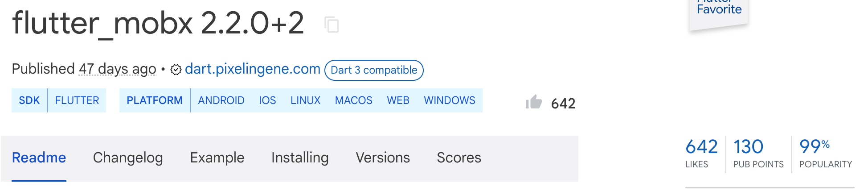Open the dart.pixelingene.com publisher link
The width and height of the screenshot is (868, 191).
(253, 69)
